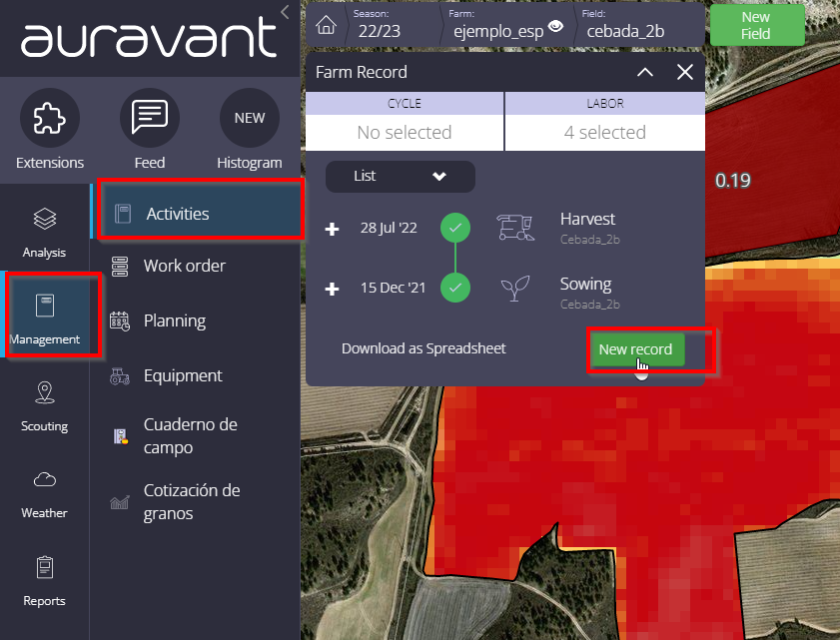
Task: Click the 15 Dec '21 date
Action: pyautogui.click(x=393, y=288)
